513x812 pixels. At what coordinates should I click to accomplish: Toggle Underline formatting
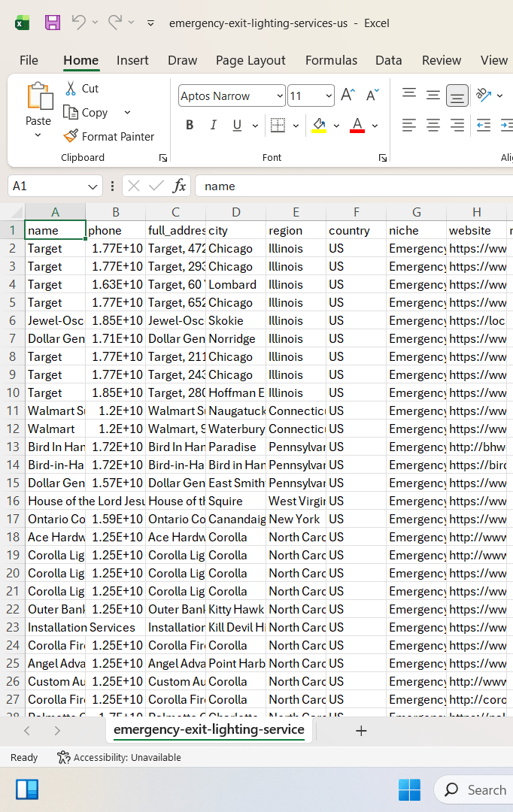[x=238, y=126]
